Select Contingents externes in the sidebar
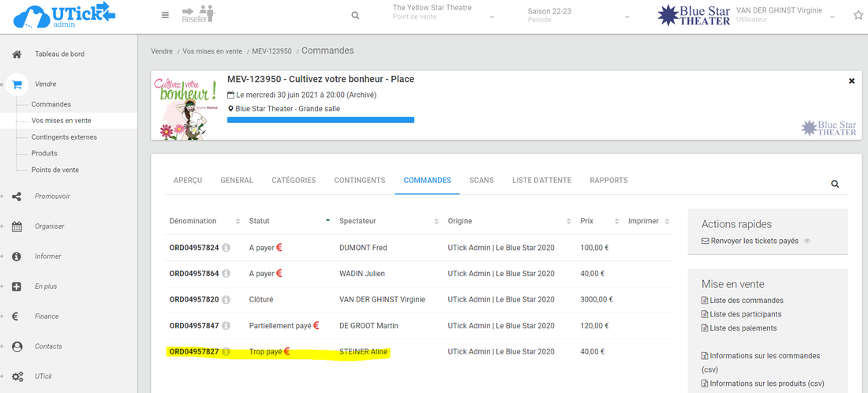Screen dimensions: 868x393 pyautogui.click(x=64, y=137)
